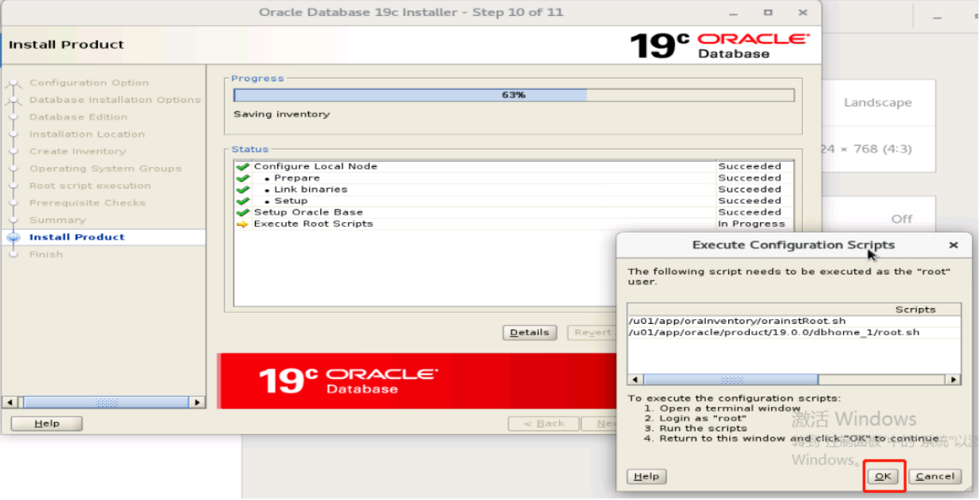980x500 pixels.
Task: Click yellow arrow beside Execute Root Scripts
Action: click(243, 225)
